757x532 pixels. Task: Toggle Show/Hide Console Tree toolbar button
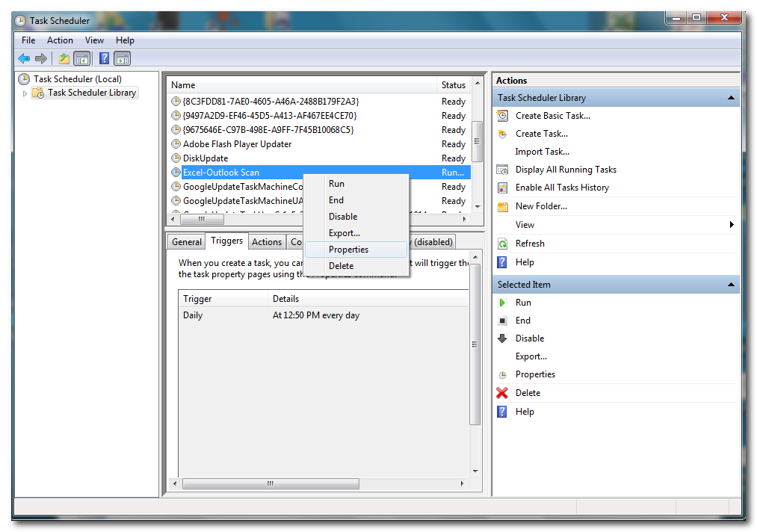click(82, 58)
